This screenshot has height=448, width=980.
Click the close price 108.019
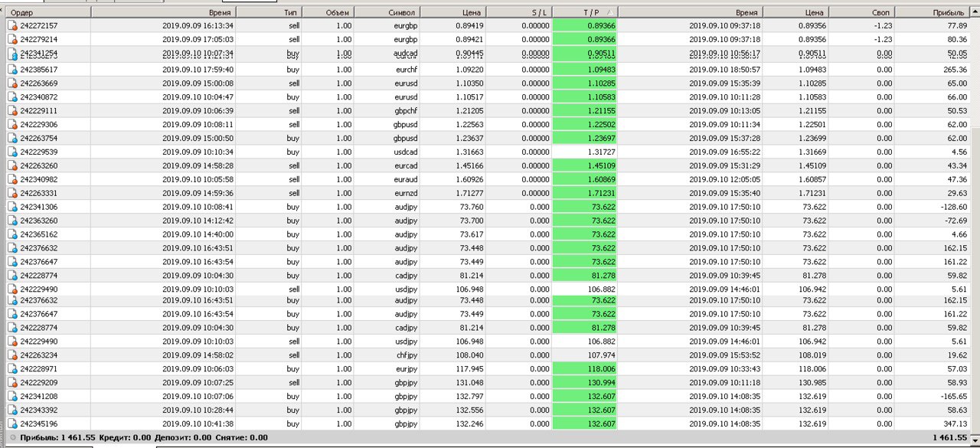[x=812, y=355]
